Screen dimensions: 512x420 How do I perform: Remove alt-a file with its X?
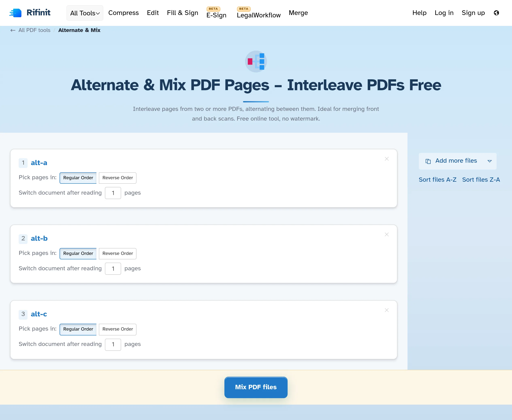[387, 159]
